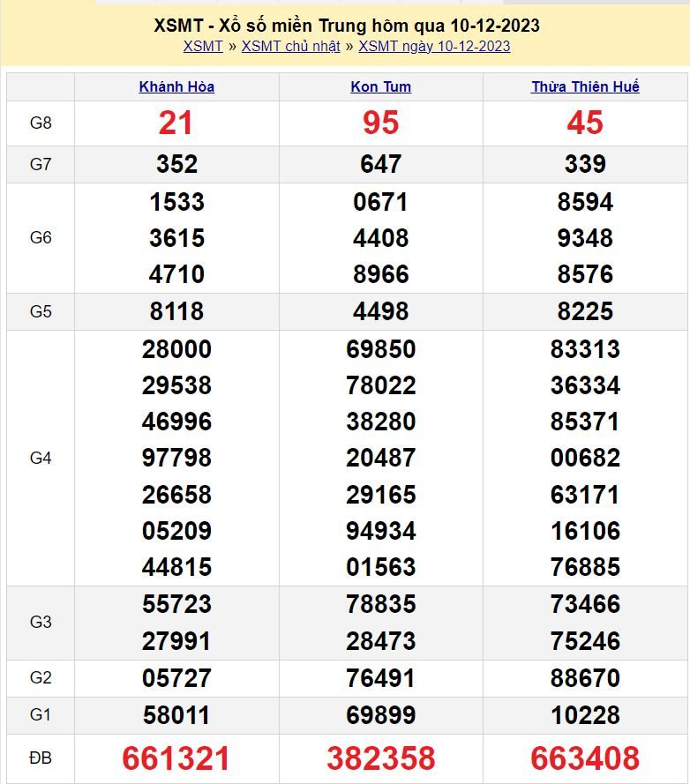The width and height of the screenshot is (690, 784).
Task: Select G4 number 28000
Action: (176, 349)
